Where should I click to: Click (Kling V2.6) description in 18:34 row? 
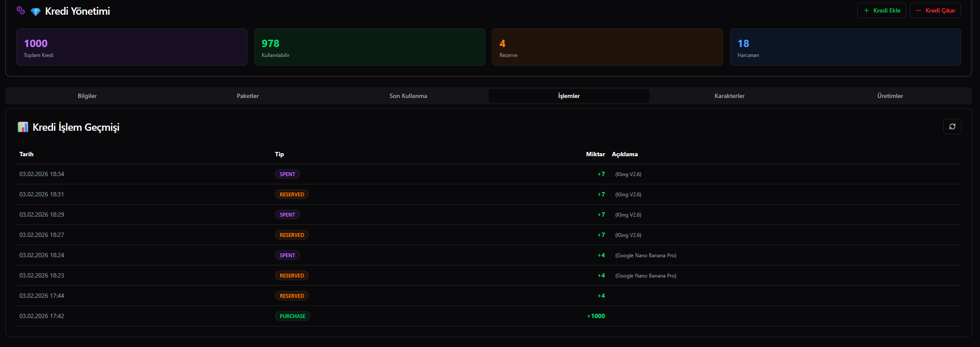click(628, 174)
